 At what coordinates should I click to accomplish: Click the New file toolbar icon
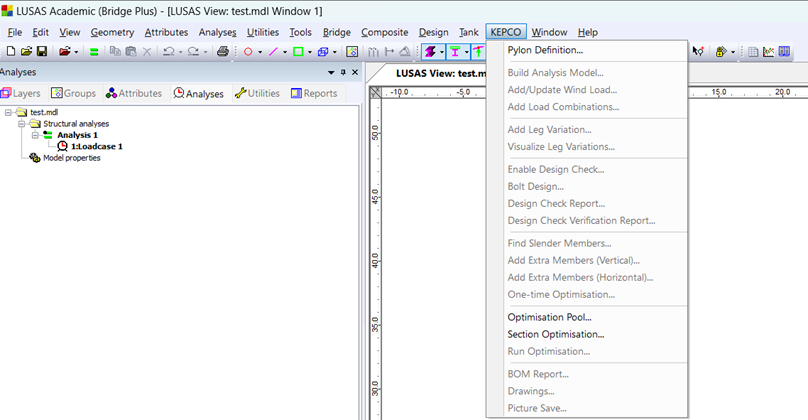pos(10,51)
